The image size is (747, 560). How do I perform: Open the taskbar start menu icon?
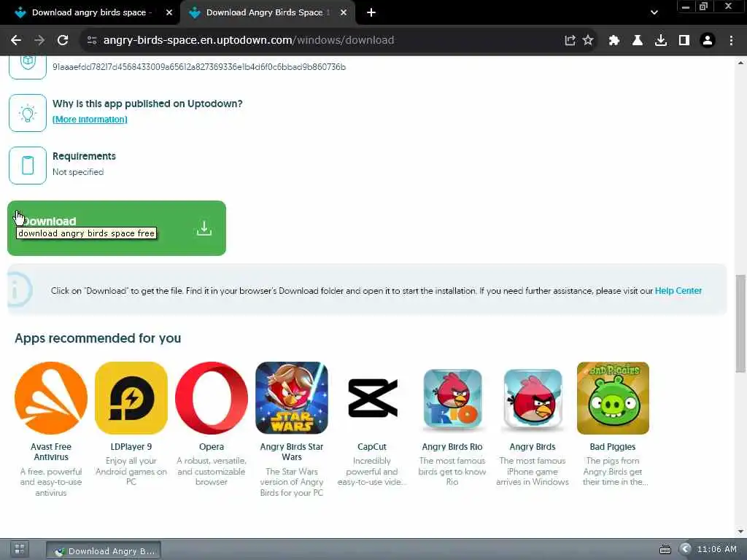[x=20, y=549]
